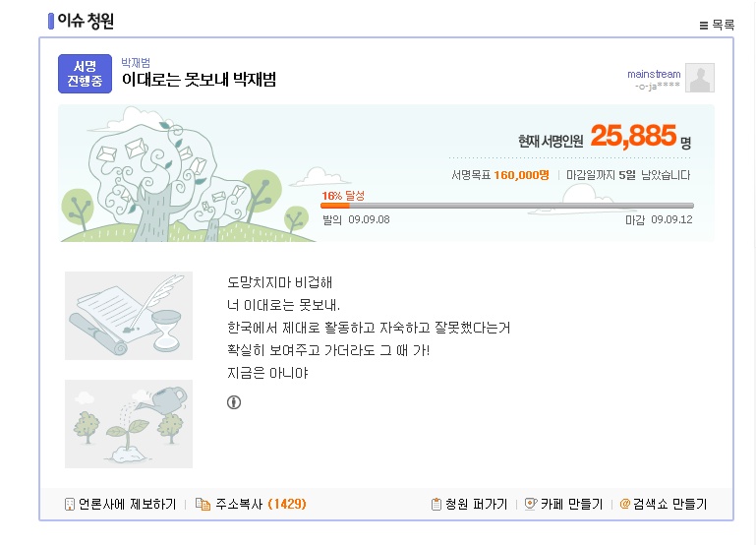
Task: Select the scroll and quill image
Action: coord(129,317)
